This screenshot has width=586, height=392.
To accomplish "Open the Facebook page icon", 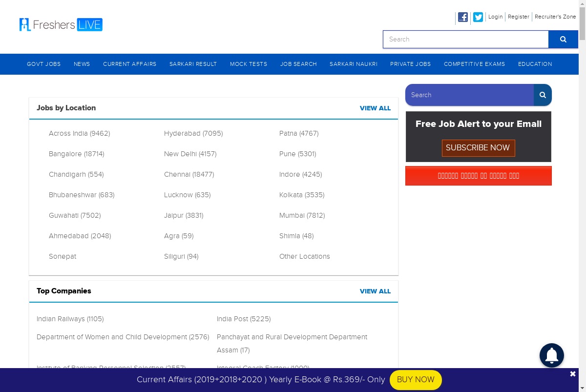I will [x=463, y=17].
